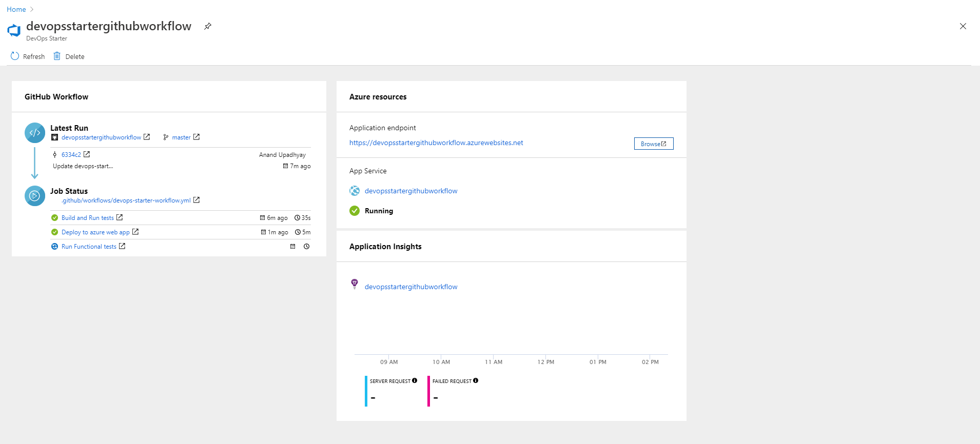The height and width of the screenshot is (444, 980).
Task: Click the '1m ago' timestamp text
Action: tap(278, 232)
